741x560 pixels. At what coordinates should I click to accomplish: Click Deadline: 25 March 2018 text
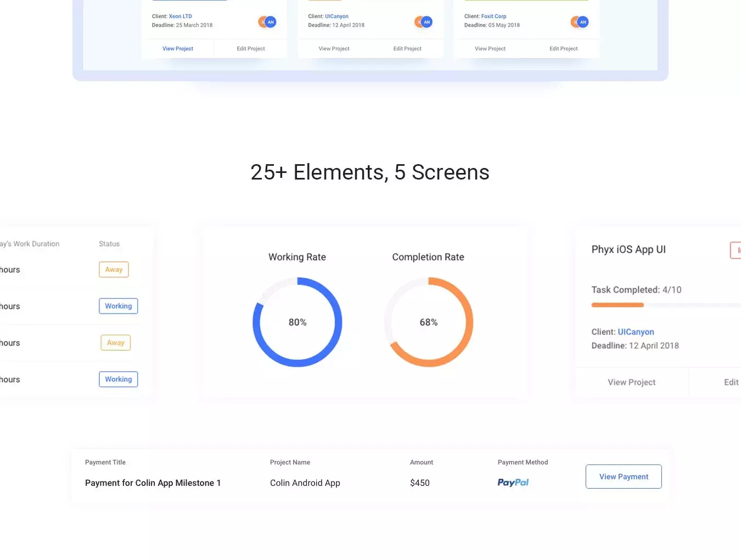[x=182, y=25]
